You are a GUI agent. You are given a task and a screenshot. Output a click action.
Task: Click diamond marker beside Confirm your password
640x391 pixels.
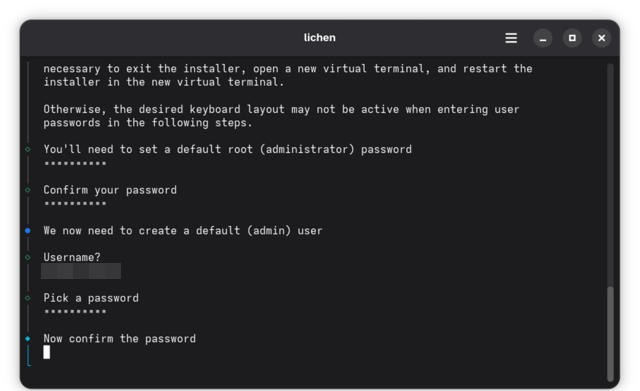click(28, 190)
